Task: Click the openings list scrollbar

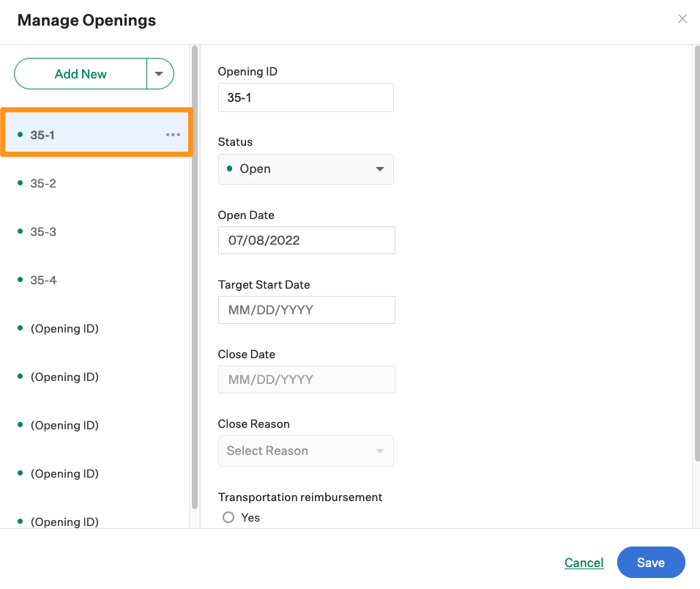Action: [196, 278]
